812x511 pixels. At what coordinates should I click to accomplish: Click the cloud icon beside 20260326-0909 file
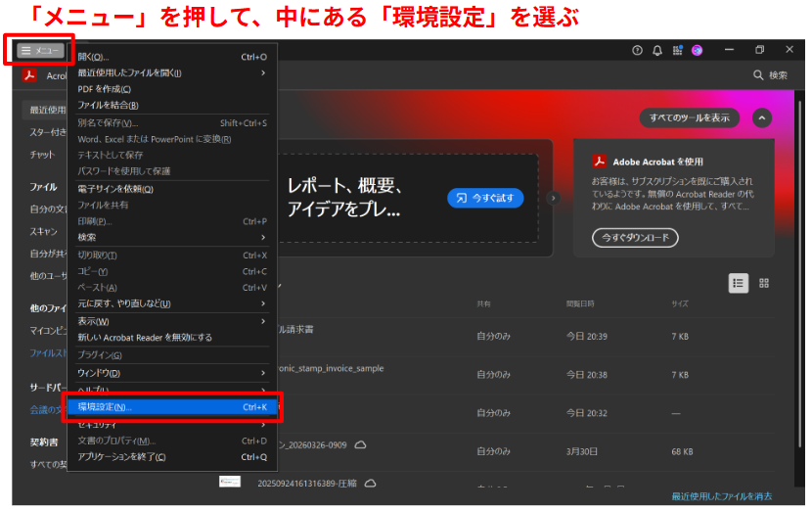[x=360, y=444]
